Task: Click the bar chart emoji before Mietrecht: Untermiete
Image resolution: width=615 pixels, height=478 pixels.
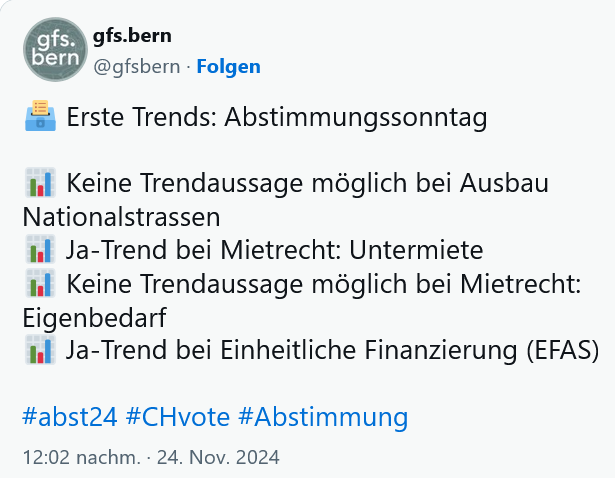Action: click(39, 250)
